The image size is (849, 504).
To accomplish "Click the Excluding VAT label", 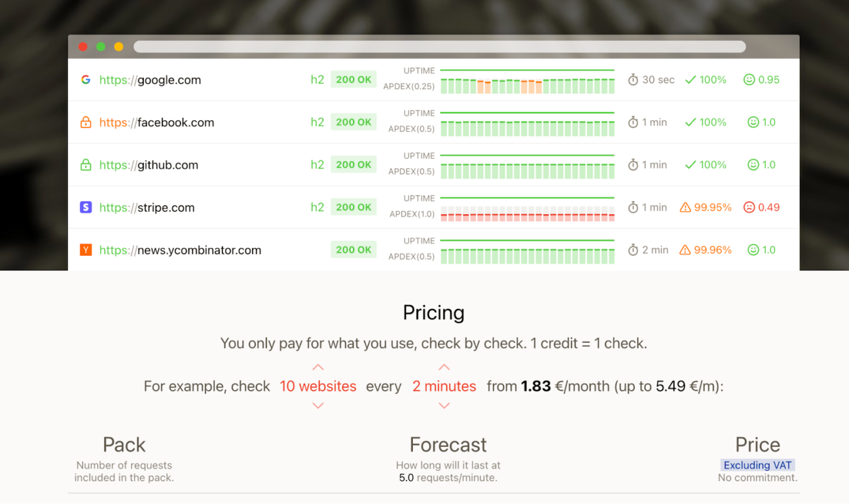I will coord(758,465).
